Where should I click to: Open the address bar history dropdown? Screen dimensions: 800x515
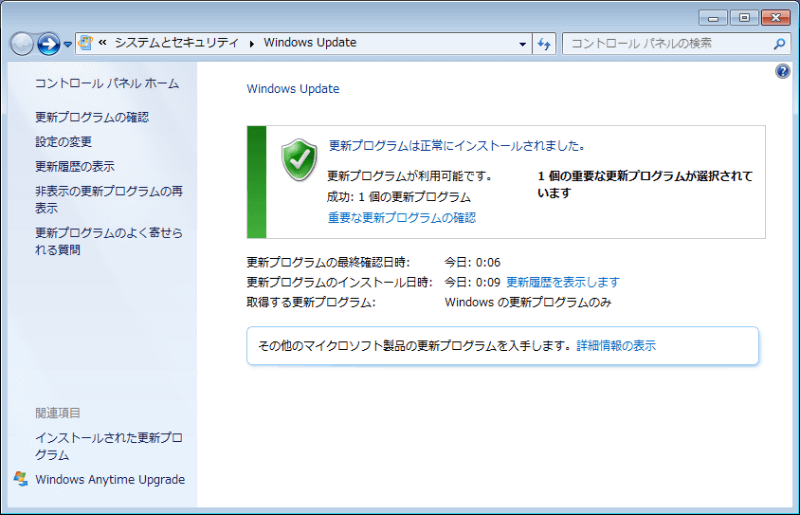pos(522,44)
